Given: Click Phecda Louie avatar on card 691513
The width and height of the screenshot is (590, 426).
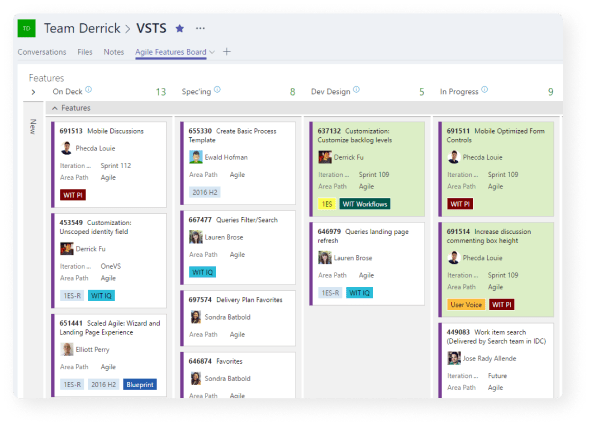Looking at the screenshot, I should [66, 148].
